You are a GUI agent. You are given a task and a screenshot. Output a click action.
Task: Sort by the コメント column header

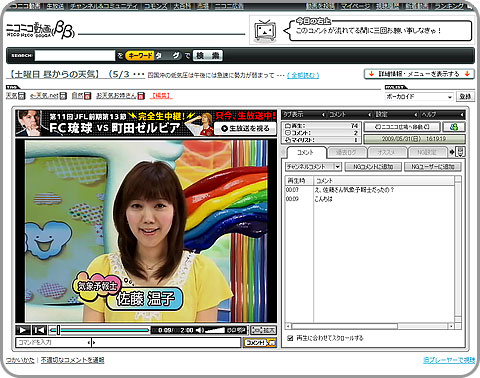point(384,181)
